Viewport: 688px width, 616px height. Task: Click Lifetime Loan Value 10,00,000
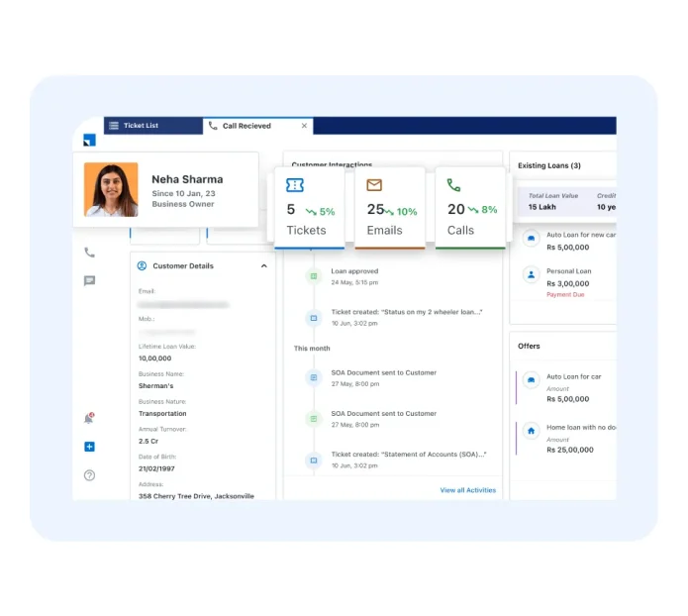[x=154, y=359]
